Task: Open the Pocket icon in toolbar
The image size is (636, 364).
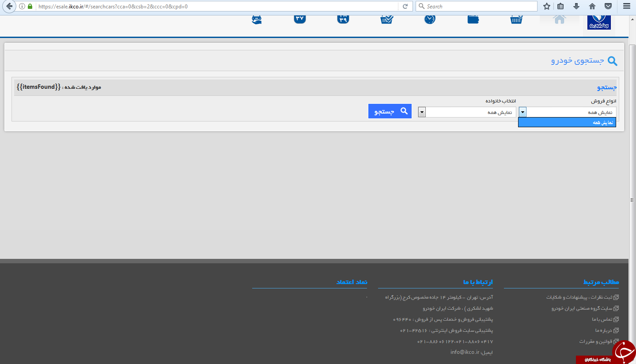Action: (608, 6)
